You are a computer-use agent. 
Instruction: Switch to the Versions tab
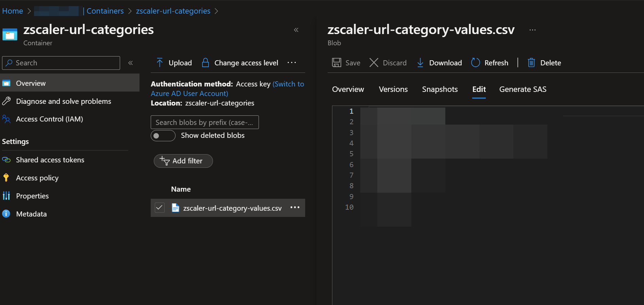[393, 89]
